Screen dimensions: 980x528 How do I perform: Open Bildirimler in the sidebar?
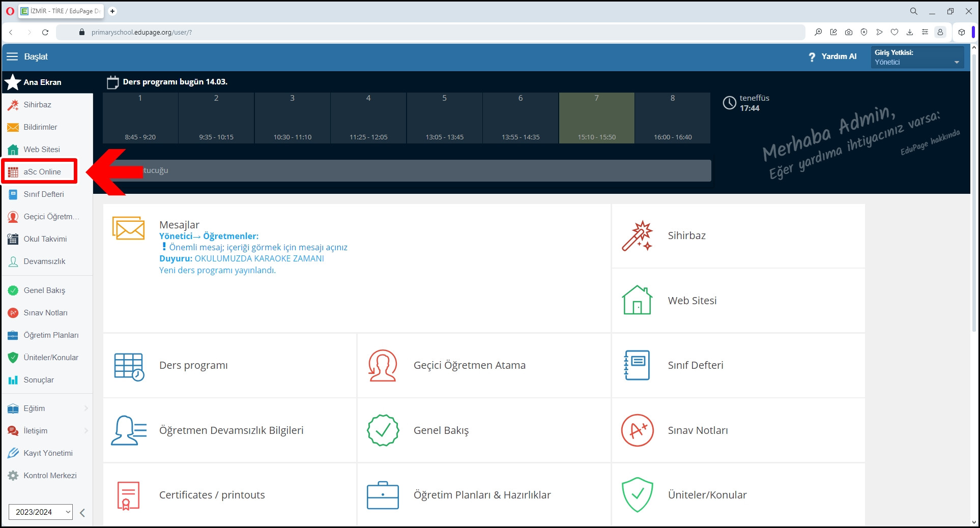[47, 127]
